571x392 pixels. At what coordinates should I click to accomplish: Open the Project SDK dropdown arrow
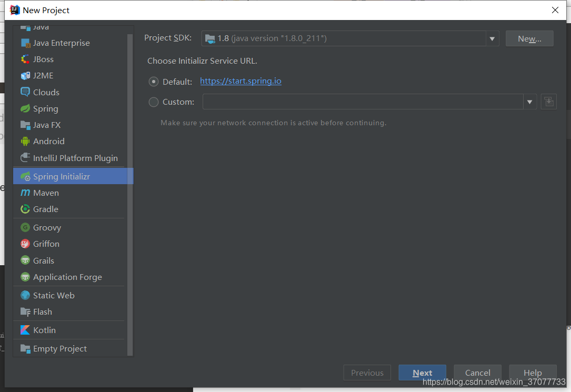(492, 38)
